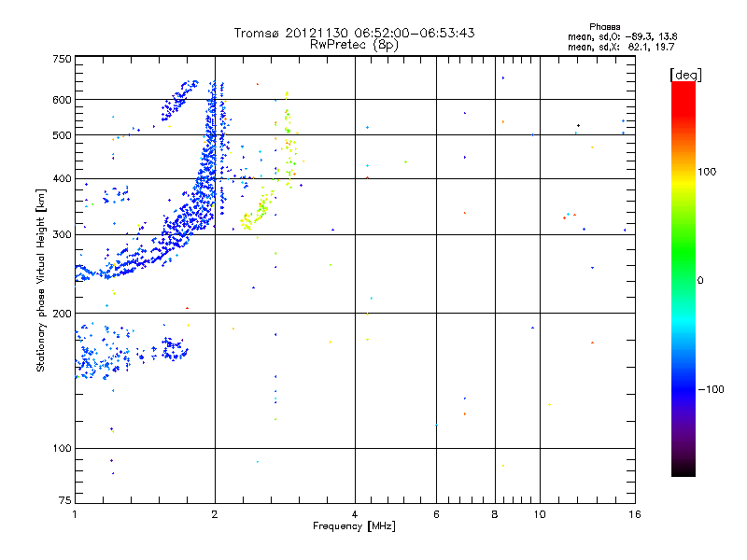Click the y-axis '200' tick label

[x=62, y=314]
